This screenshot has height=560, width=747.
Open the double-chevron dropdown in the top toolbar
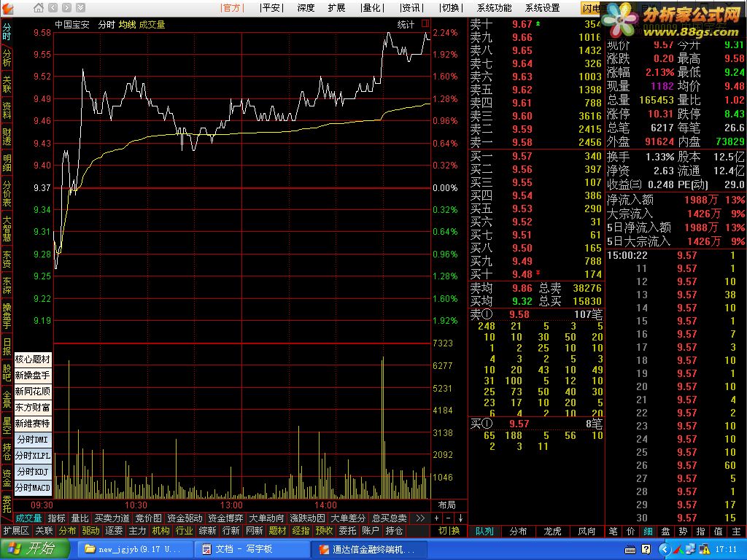click(80, 7)
